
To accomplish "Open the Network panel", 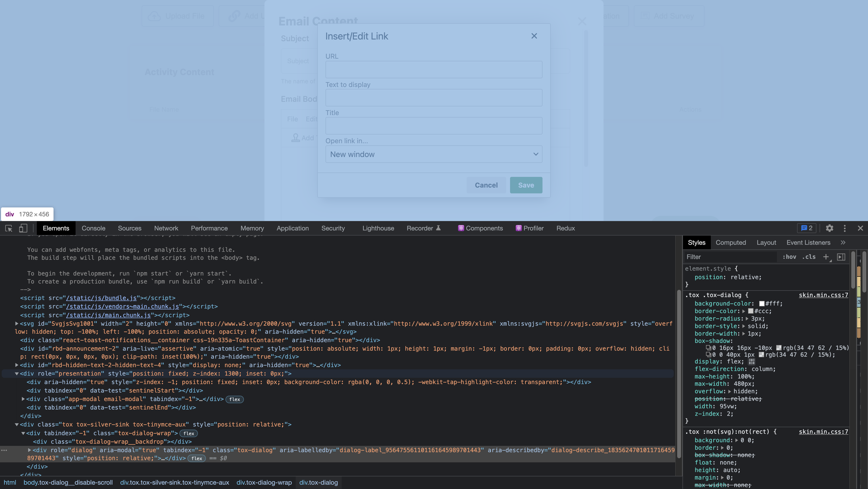I will coord(166,228).
